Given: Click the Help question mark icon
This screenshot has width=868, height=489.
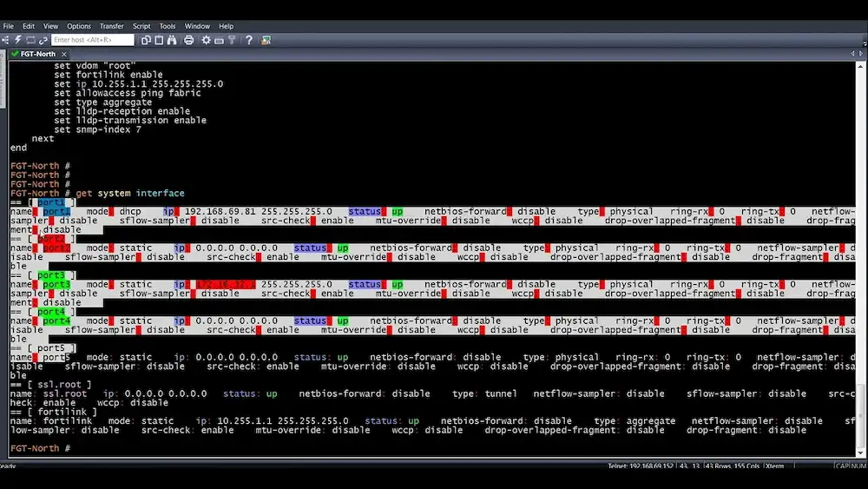Looking at the screenshot, I should 249,40.
